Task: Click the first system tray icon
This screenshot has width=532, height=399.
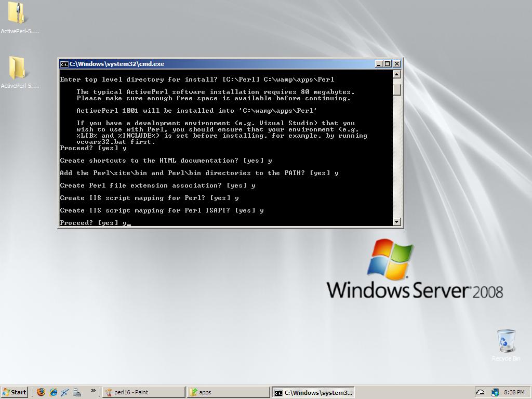Action: coord(481,392)
